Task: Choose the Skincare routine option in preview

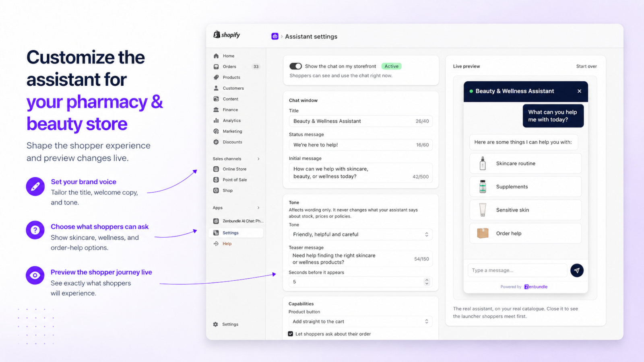Action: pyautogui.click(x=525, y=163)
